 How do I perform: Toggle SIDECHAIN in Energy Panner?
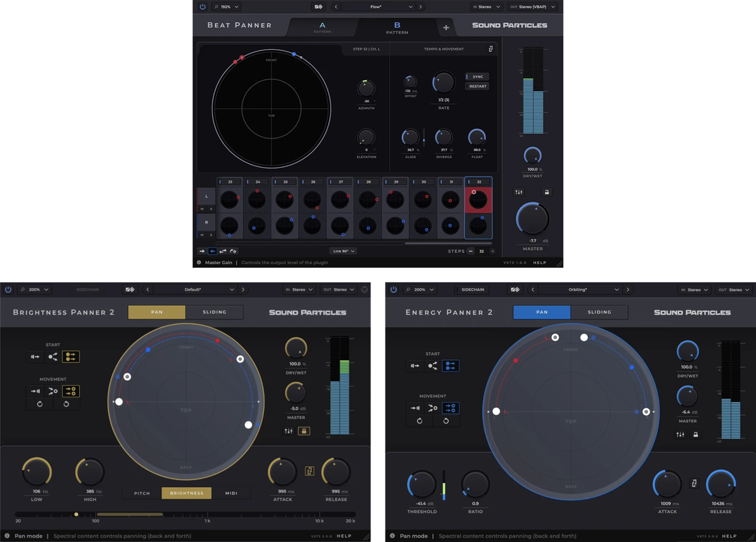point(472,290)
